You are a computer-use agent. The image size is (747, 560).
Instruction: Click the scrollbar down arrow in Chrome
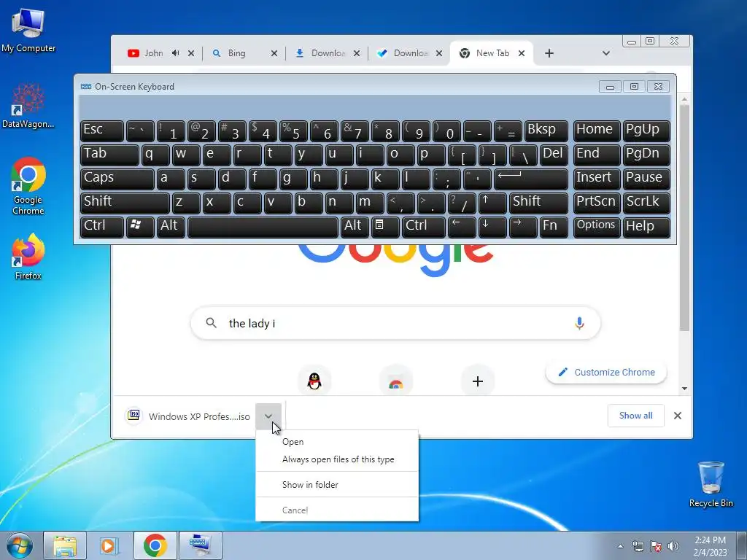click(684, 389)
